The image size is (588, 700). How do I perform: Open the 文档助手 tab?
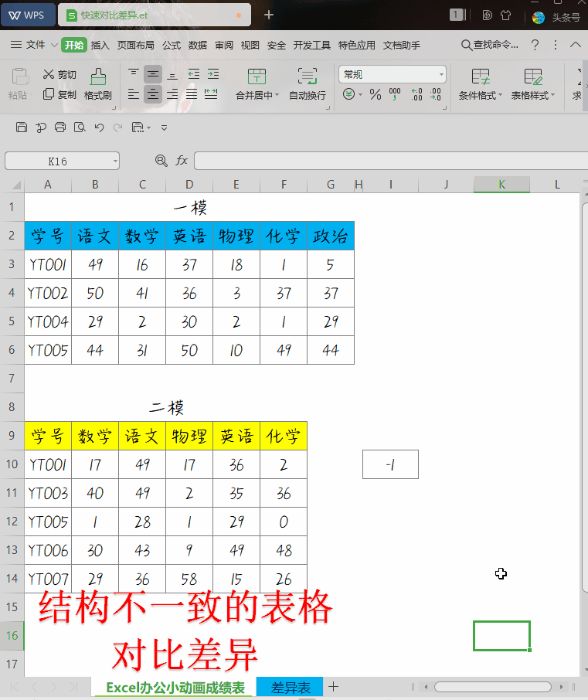pyautogui.click(x=401, y=45)
